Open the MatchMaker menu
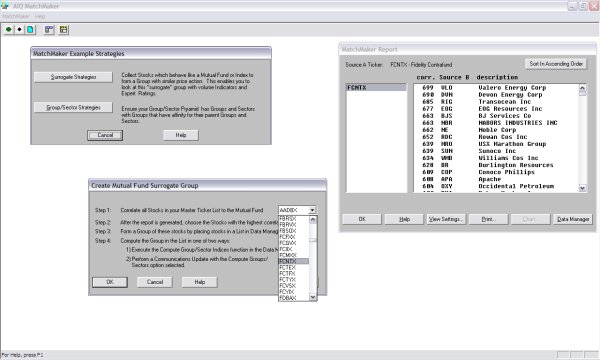 (x=16, y=16)
